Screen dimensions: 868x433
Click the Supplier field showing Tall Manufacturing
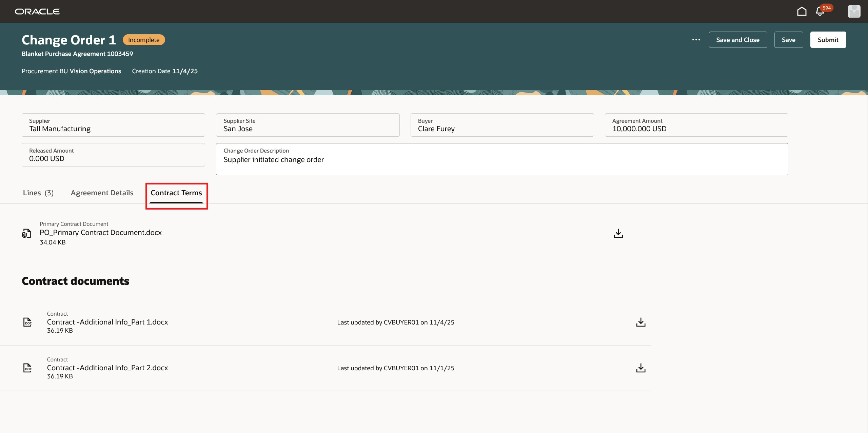pos(113,129)
